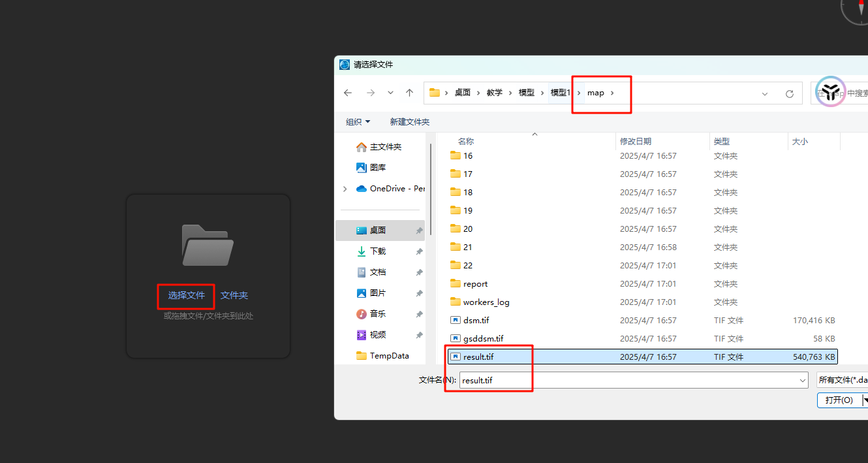The image size is (868, 463).
Task: Click the large folder icon in drop area
Action: (x=208, y=246)
